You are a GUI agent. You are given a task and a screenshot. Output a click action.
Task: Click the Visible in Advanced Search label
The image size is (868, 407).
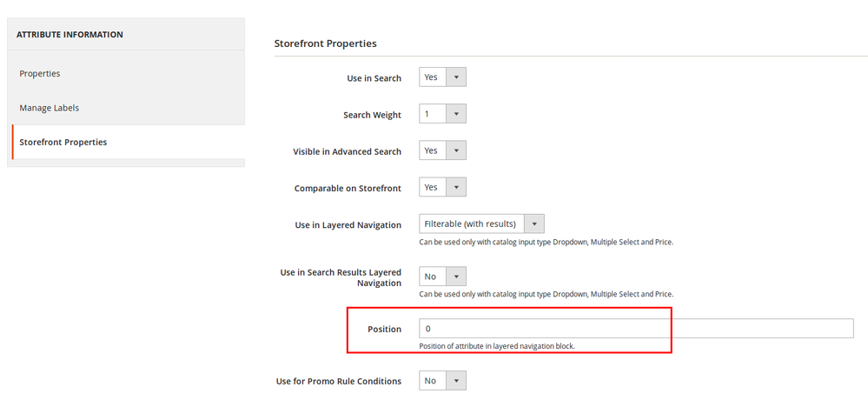click(x=347, y=151)
